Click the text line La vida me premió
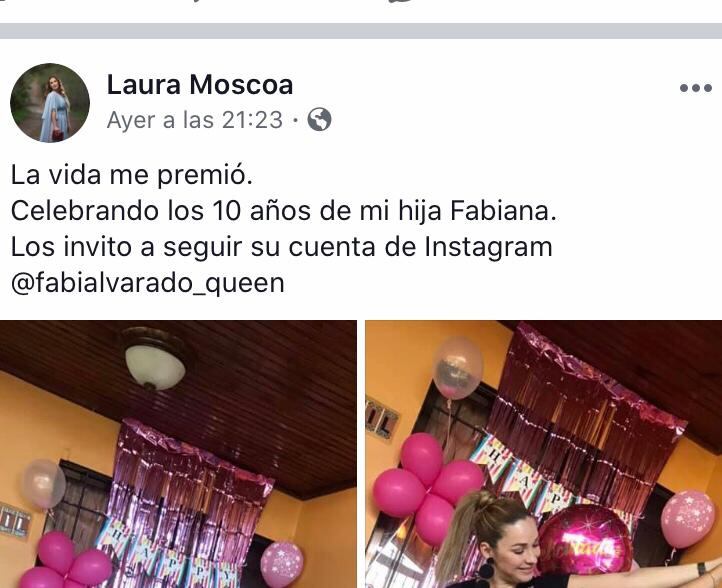 (x=132, y=175)
